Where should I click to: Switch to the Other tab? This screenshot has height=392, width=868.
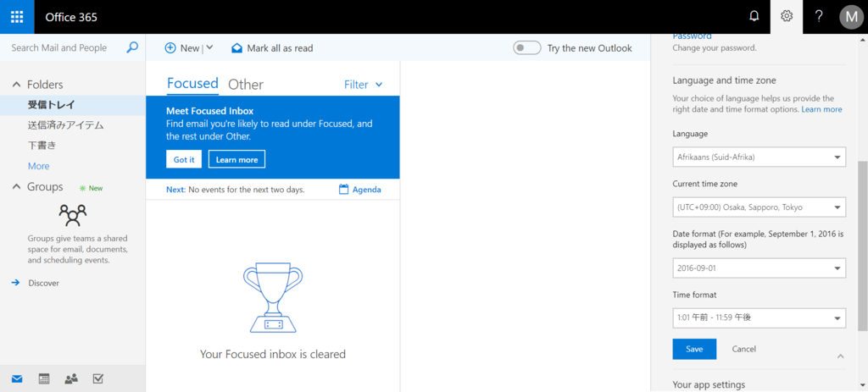pos(246,85)
